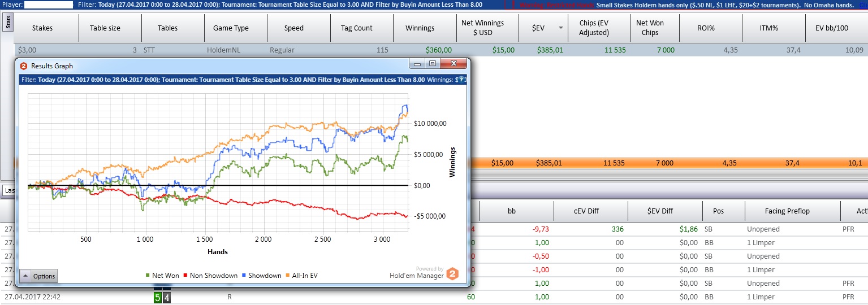Viewport: 868px width, 305px height.
Task: Sort by Facing Preflop column header
Action: click(x=787, y=211)
